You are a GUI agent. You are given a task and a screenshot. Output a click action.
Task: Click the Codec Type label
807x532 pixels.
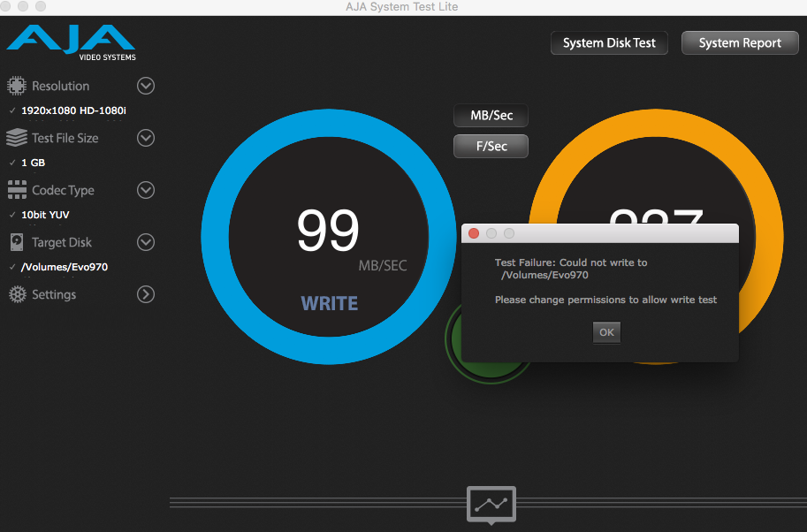[x=64, y=190]
